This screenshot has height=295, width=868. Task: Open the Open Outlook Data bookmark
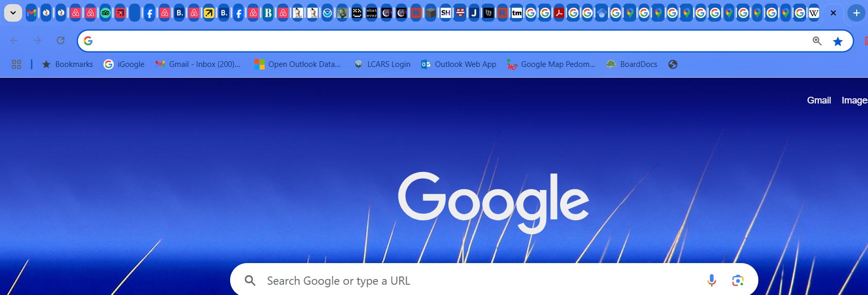click(x=298, y=64)
